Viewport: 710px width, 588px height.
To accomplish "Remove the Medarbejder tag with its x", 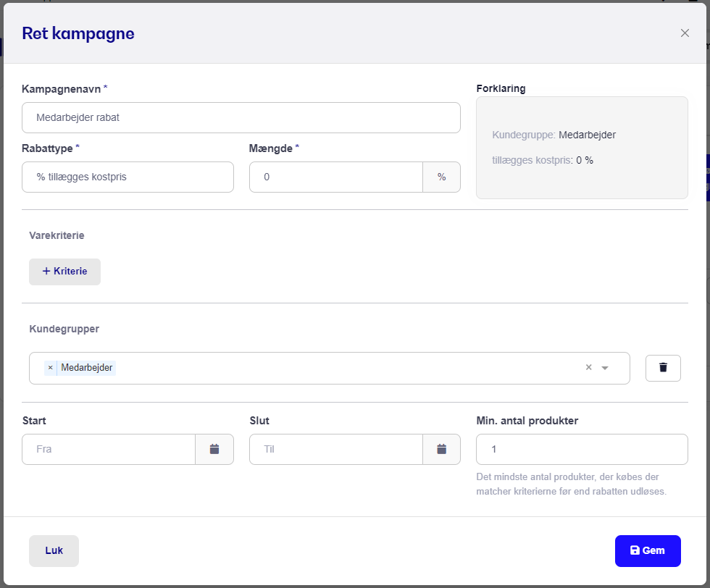I will 50,368.
